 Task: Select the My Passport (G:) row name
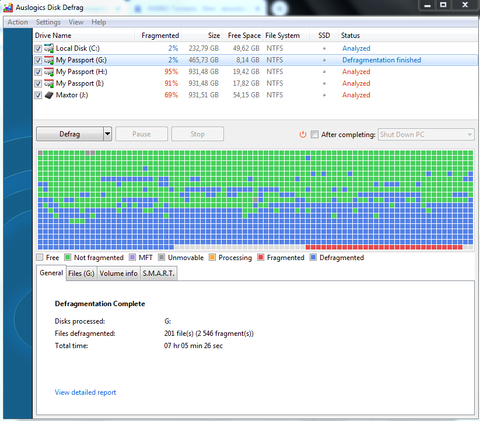tap(81, 60)
